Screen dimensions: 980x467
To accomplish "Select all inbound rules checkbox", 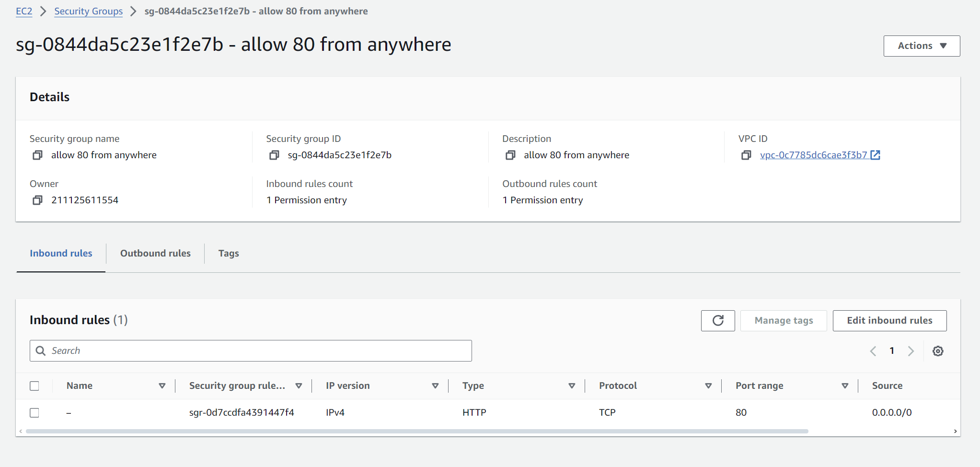I will (x=35, y=386).
